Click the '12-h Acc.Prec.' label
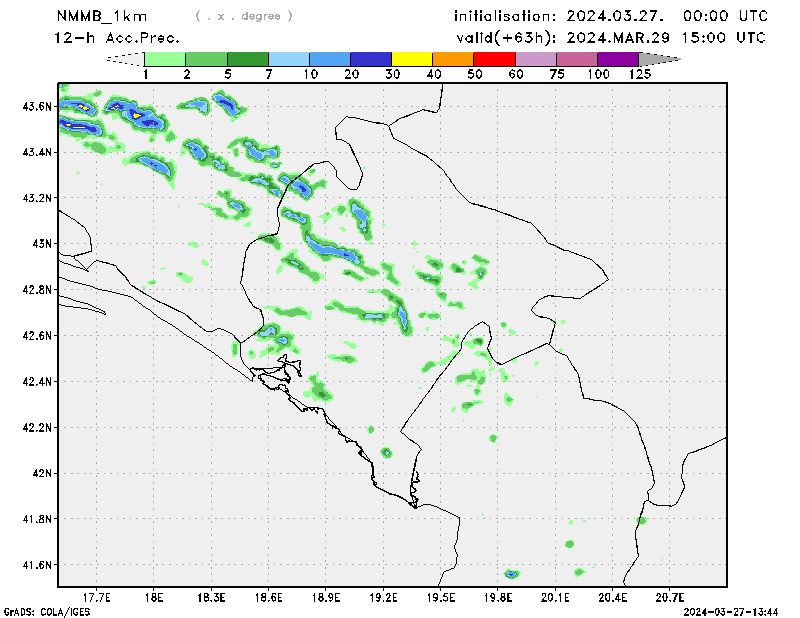This screenshot has width=800, height=618. (117, 38)
